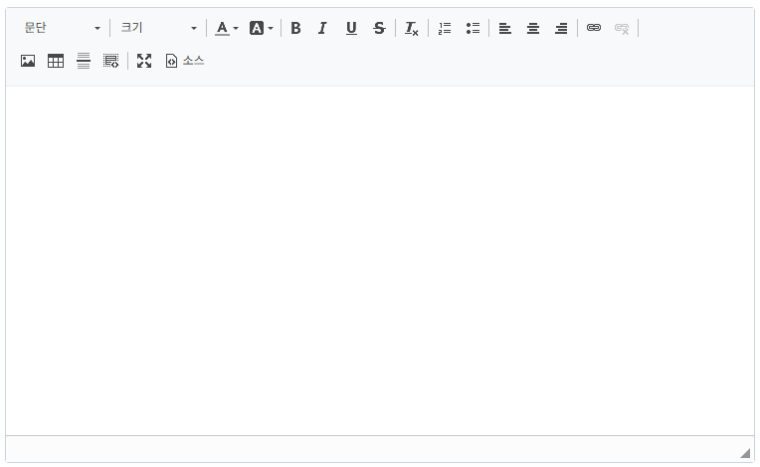Click the insert image icon

tap(28, 61)
